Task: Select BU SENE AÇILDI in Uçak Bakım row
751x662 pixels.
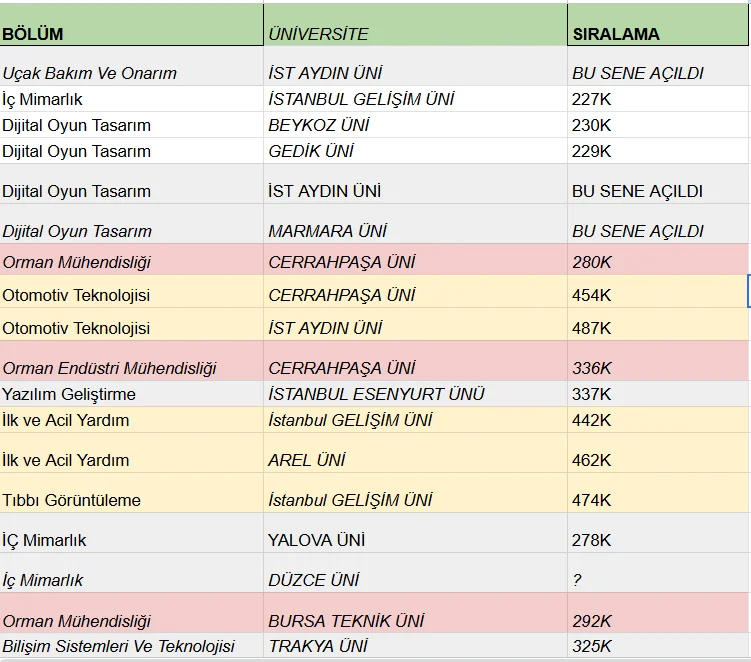Action: (x=658, y=66)
